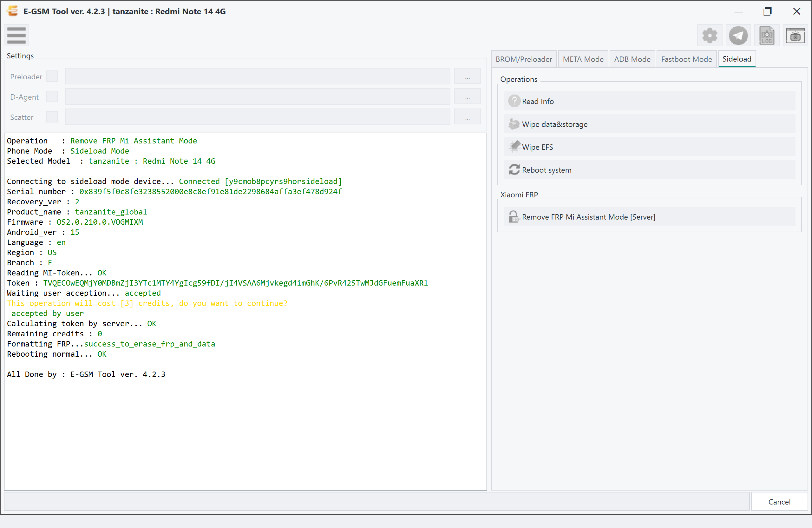Click 'Remaining credits : 0' line

[x=54, y=333]
